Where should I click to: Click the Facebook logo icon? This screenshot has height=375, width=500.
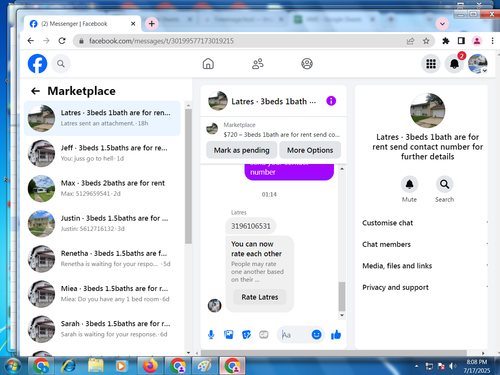coord(37,64)
